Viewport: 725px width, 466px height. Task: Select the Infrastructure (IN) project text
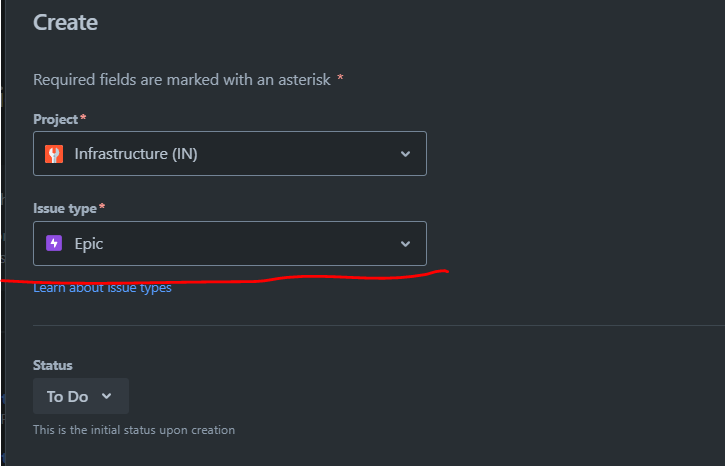click(x=136, y=154)
